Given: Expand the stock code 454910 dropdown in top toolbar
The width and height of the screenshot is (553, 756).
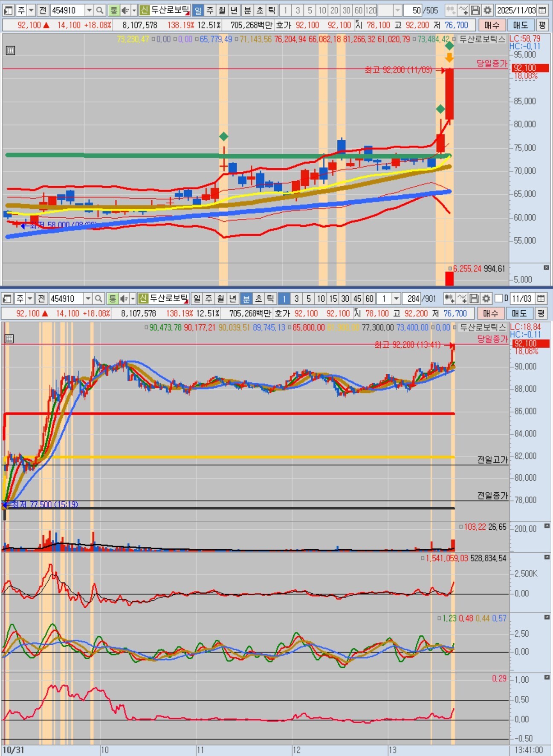Looking at the screenshot, I should tap(89, 10).
